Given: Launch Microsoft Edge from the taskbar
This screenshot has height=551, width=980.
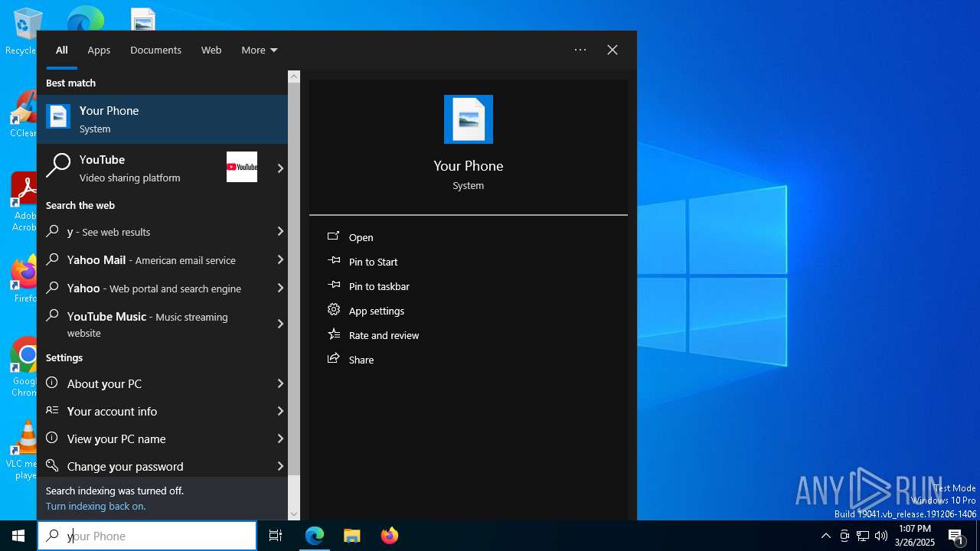Looking at the screenshot, I should pos(315,536).
